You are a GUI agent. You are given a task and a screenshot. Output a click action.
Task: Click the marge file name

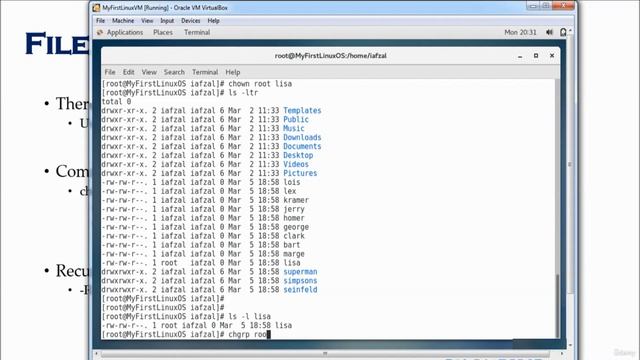[294, 254]
